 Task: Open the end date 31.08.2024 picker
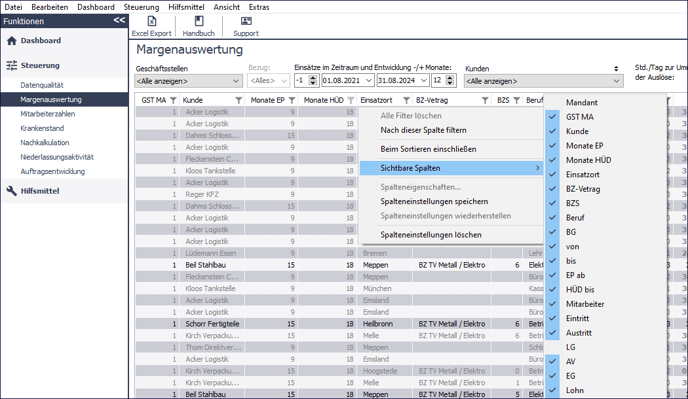423,81
